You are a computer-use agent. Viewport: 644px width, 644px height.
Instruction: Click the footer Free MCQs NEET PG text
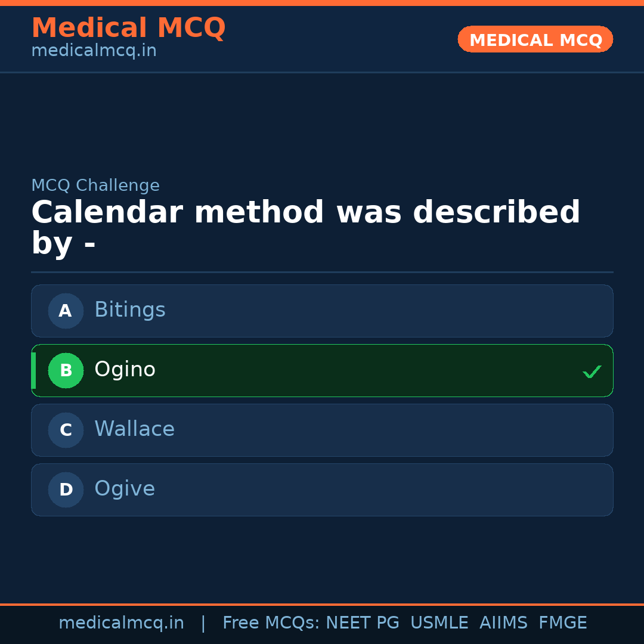tap(404, 623)
